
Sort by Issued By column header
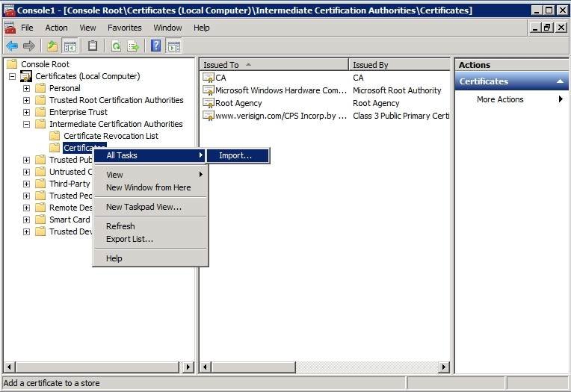400,65
